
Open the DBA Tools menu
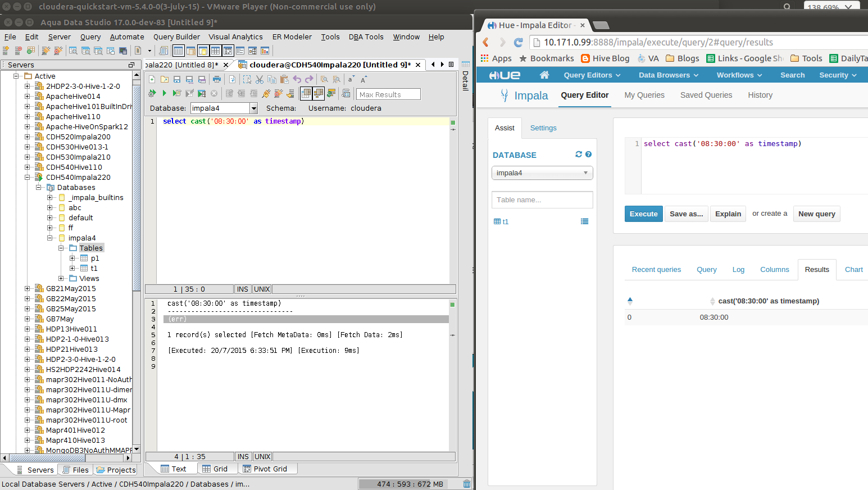point(366,37)
